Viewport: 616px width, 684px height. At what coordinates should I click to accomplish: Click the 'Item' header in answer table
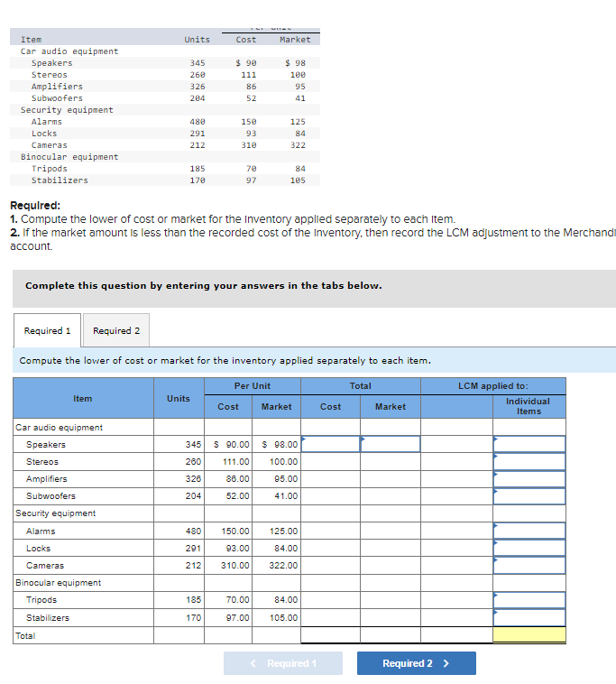(x=82, y=398)
